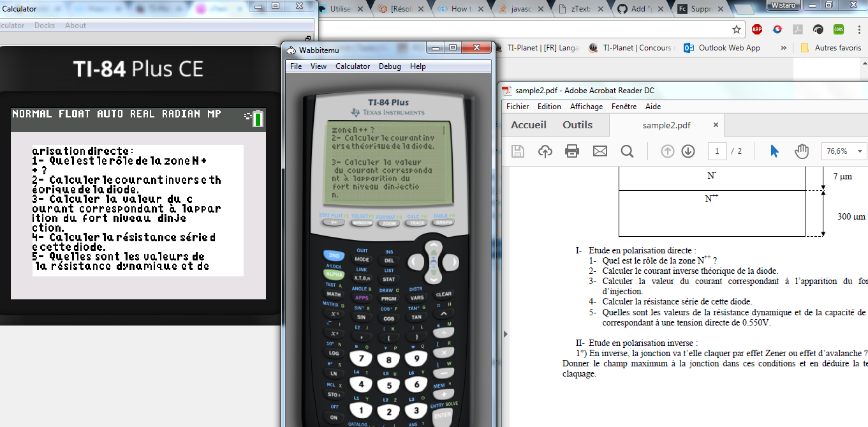The width and height of the screenshot is (868, 427).
Task: Click the GRAPH key on the calculator
Action: pos(443,223)
